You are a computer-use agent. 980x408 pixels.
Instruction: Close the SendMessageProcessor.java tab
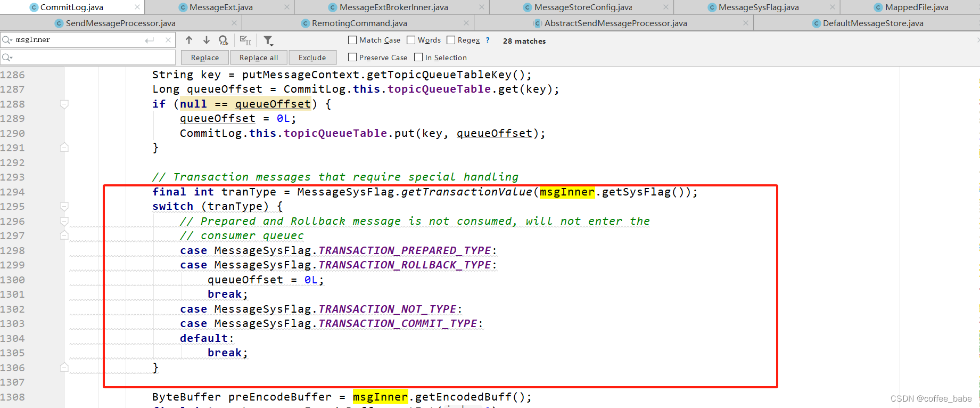[234, 23]
